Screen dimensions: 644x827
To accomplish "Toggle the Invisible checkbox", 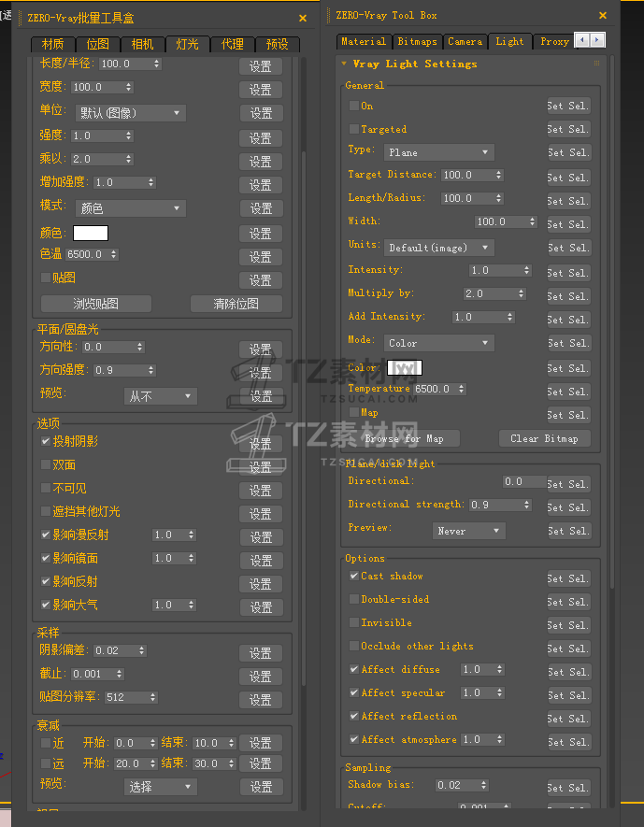I will coord(354,623).
